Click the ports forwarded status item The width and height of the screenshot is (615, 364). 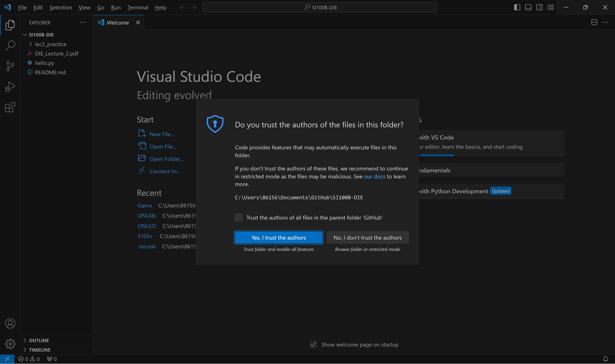(x=52, y=359)
